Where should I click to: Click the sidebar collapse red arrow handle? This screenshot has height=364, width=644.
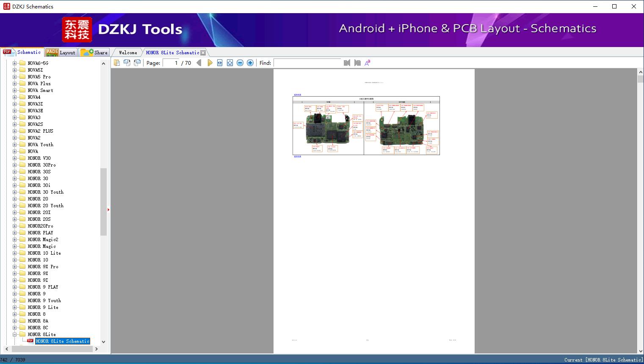coord(108,210)
